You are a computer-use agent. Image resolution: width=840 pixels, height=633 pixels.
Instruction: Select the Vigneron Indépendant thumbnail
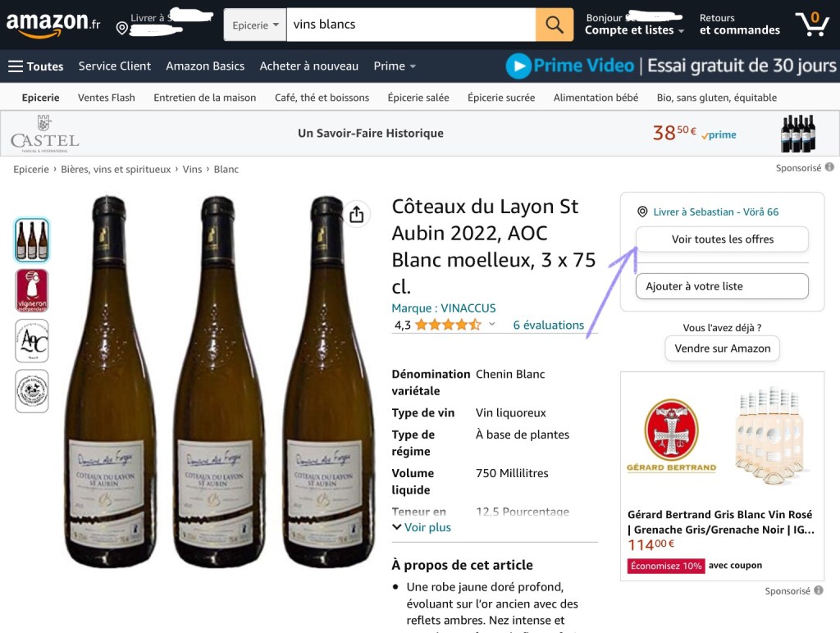click(x=32, y=290)
